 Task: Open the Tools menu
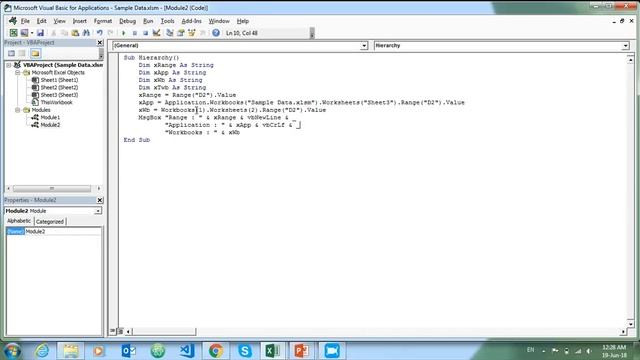pos(167,21)
